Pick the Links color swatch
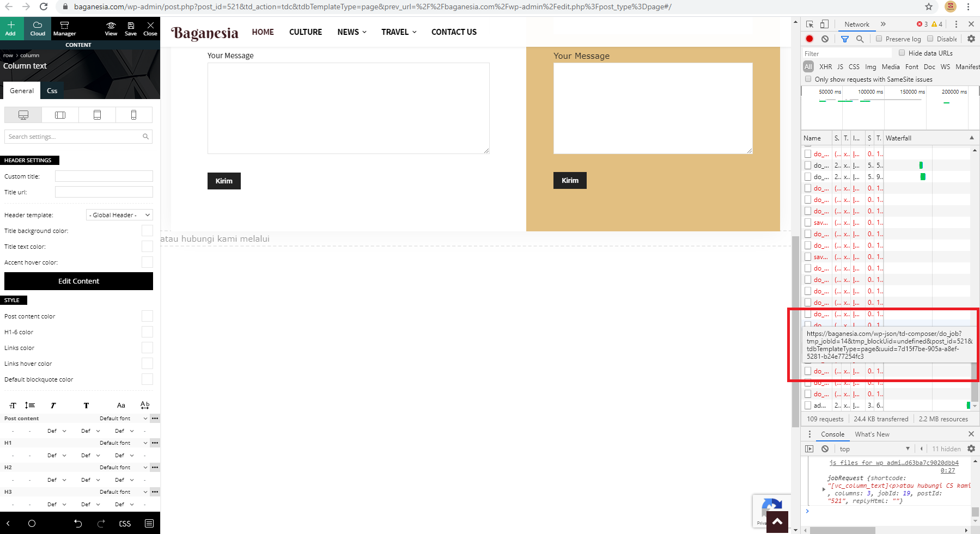 pyautogui.click(x=147, y=348)
